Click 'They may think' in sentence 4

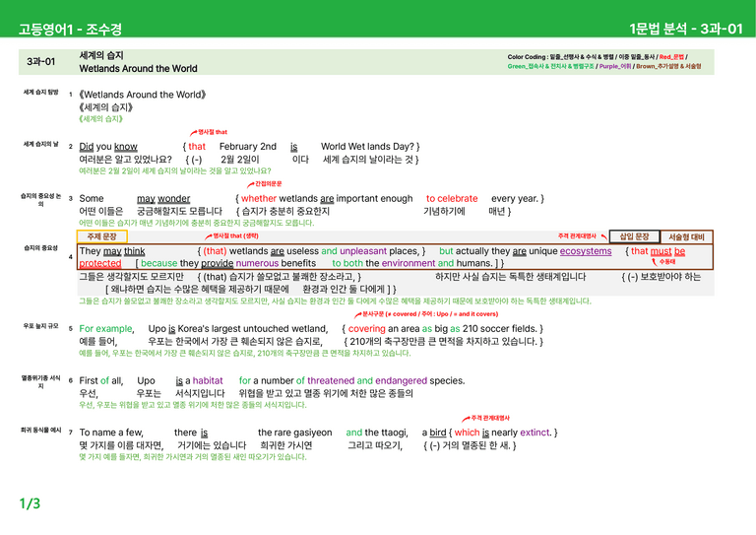coord(112,251)
